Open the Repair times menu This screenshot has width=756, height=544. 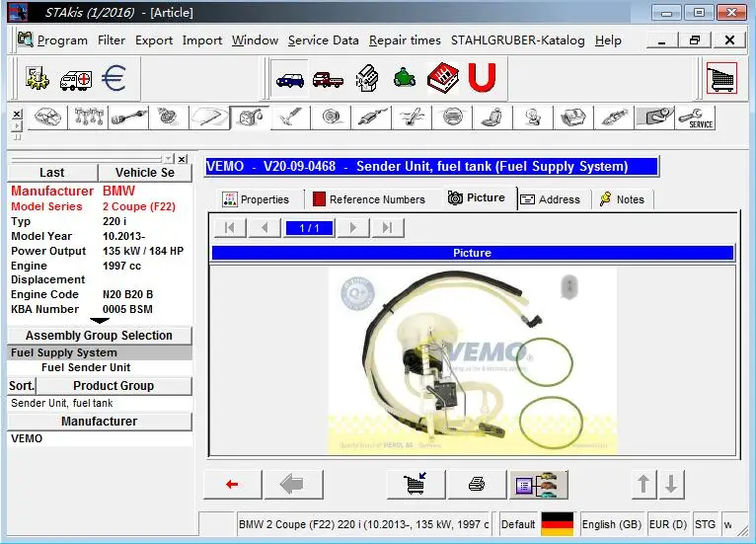(x=405, y=40)
